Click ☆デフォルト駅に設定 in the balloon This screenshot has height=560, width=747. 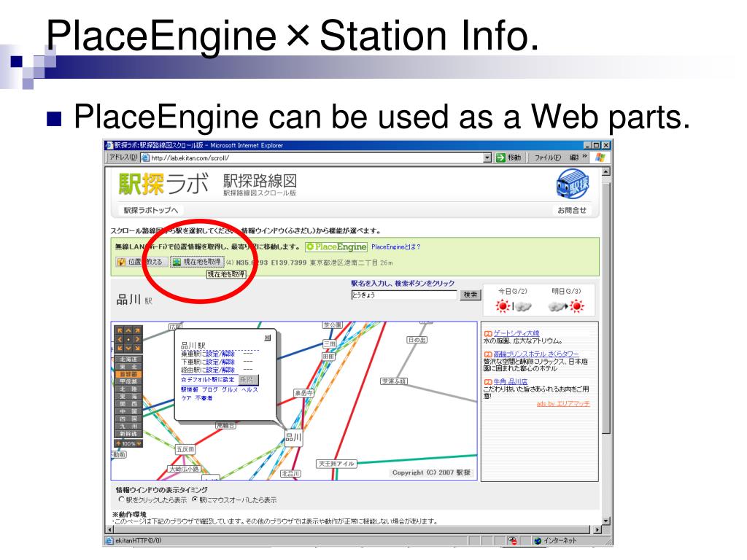click(208, 379)
